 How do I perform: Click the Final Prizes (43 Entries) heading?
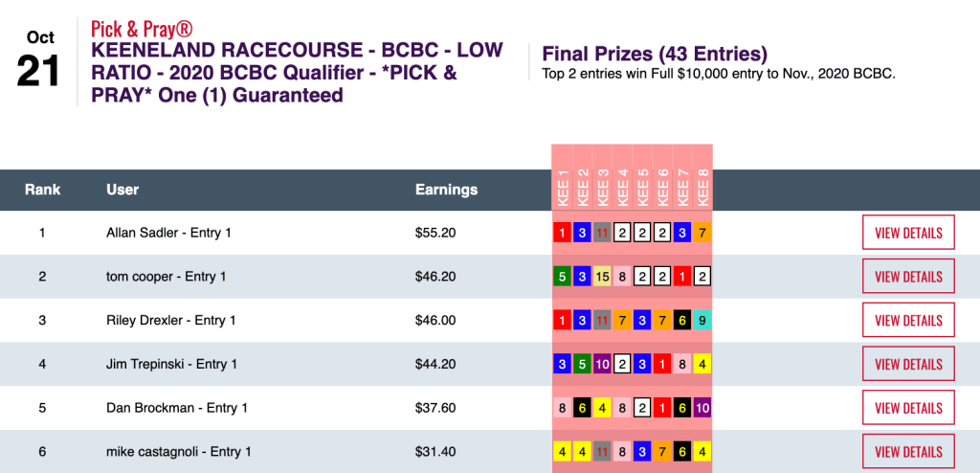(x=655, y=54)
